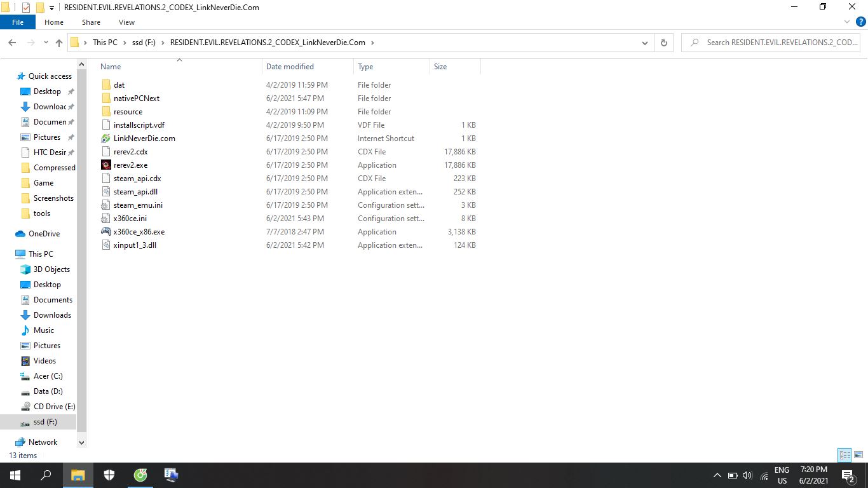Open the File menu
The image size is (868, 488).
point(17,21)
